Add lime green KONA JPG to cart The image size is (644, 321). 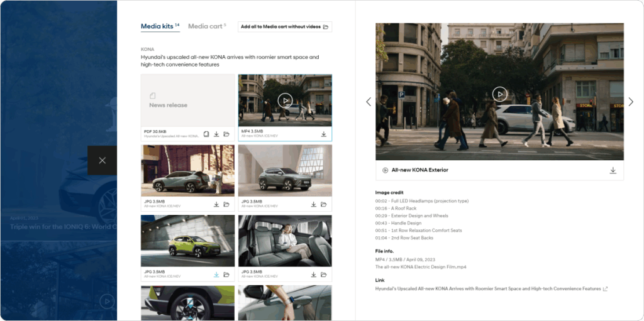click(226, 275)
